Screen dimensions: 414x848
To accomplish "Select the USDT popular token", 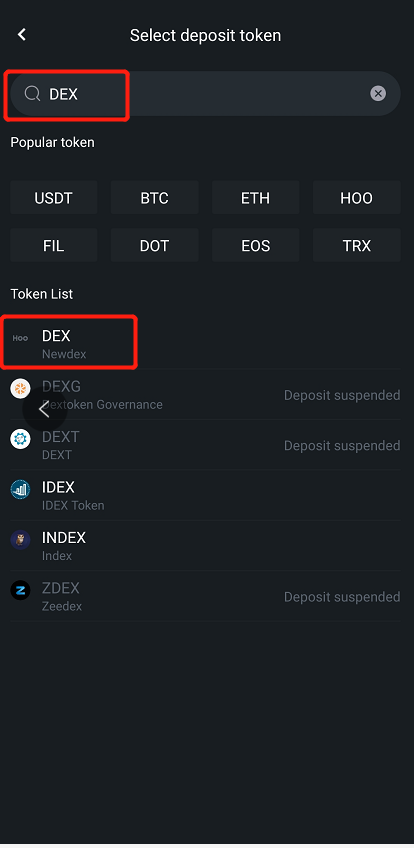I will tap(54, 198).
